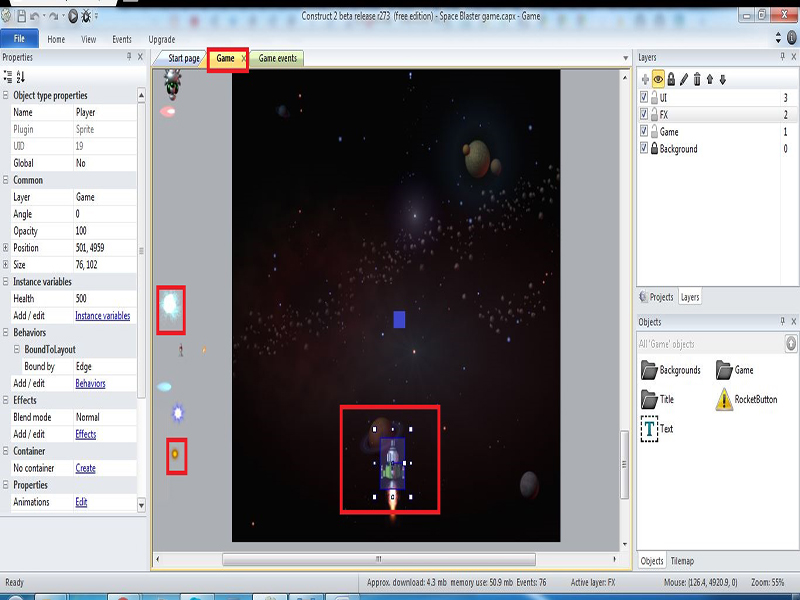
Task: Unlock the Background layer padlock
Action: point(654,148)
